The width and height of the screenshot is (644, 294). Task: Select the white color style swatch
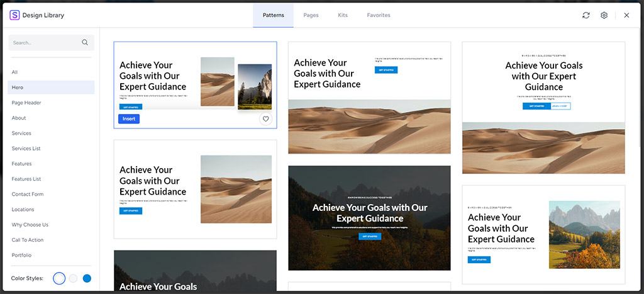[59, 278]
